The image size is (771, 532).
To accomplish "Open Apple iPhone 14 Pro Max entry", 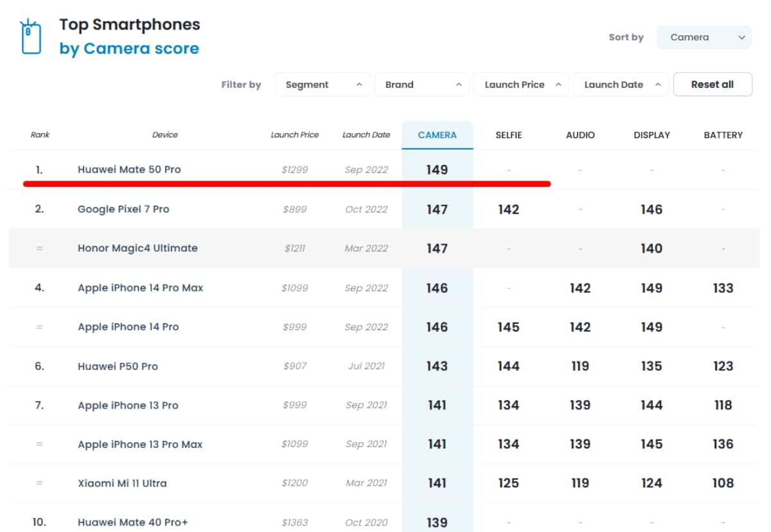I will (x=140, y=288).
